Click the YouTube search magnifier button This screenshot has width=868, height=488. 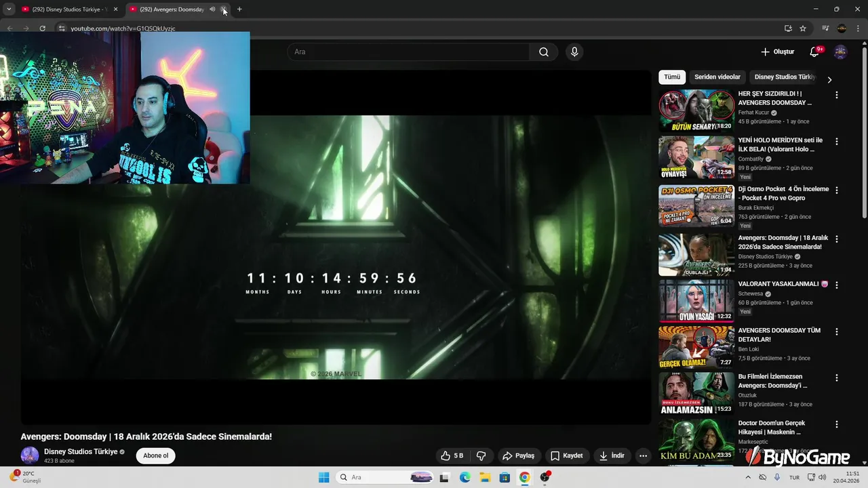pyautogui.click(x=544, y=52)
